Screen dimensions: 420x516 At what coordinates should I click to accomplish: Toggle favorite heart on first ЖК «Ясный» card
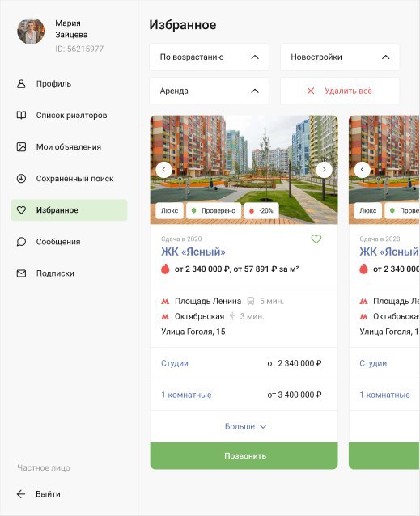316,239
